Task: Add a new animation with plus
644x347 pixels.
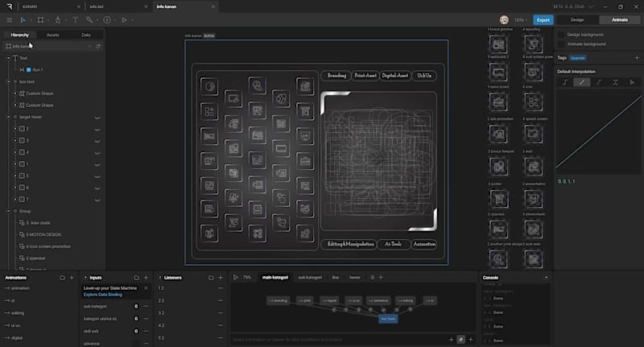Action: pos(72,278)
